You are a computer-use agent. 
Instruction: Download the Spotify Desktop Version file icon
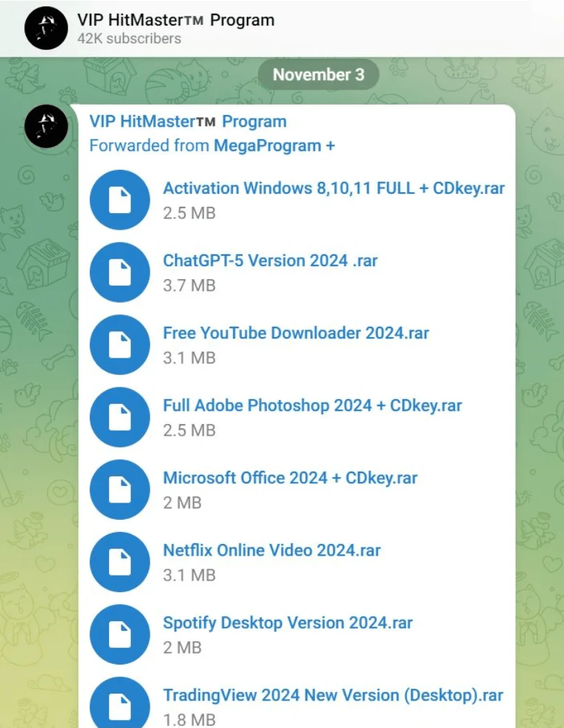120,634
